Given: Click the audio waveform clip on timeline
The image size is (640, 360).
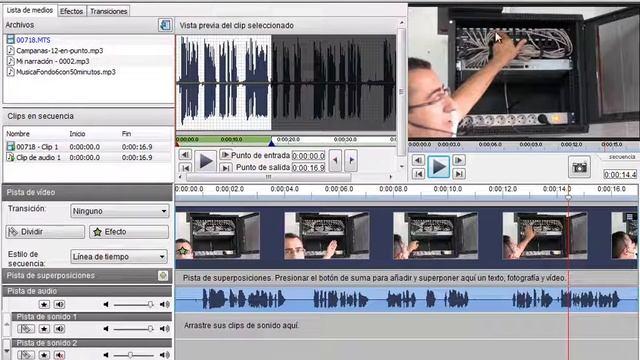Looking at the screenshot, I should [407, 300].
